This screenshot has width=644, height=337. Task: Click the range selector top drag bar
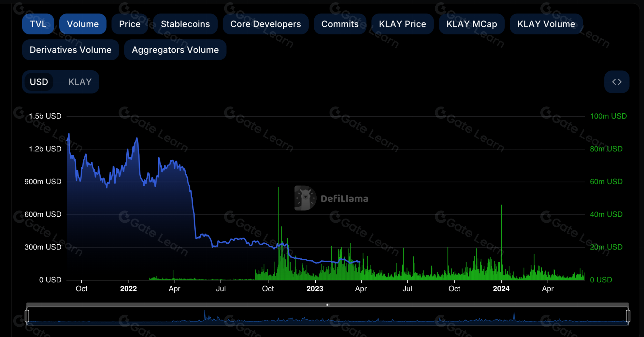click(327, 304)
